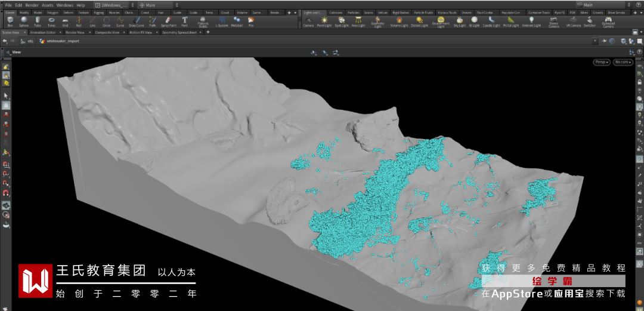Image resolution: width=644 pixels, height=311 pixels.
Task: Open the Render menu
Action: click(32, 5)
